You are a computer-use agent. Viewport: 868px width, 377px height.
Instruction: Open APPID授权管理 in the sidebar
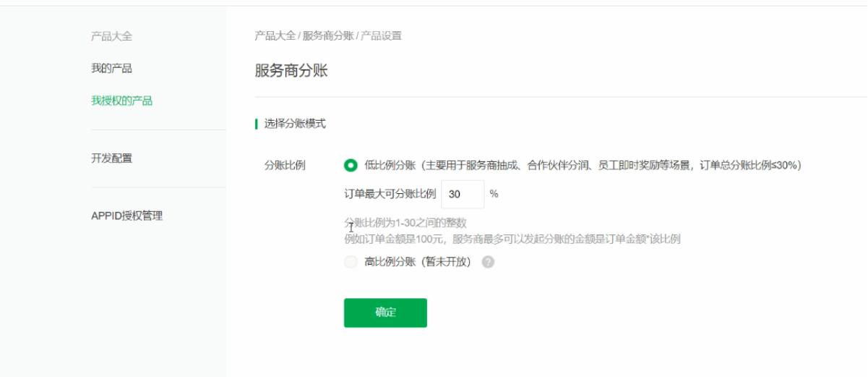point(126,216)
